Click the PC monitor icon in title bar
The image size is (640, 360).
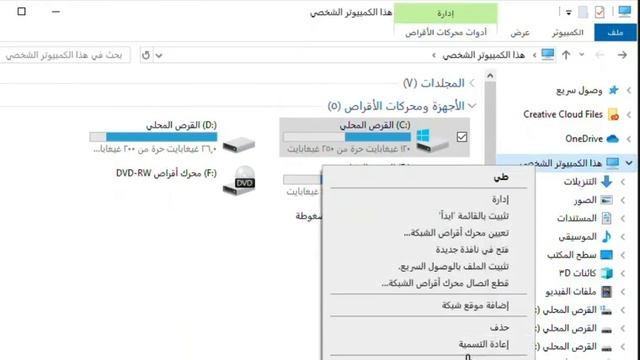click(x=624, y=11)
